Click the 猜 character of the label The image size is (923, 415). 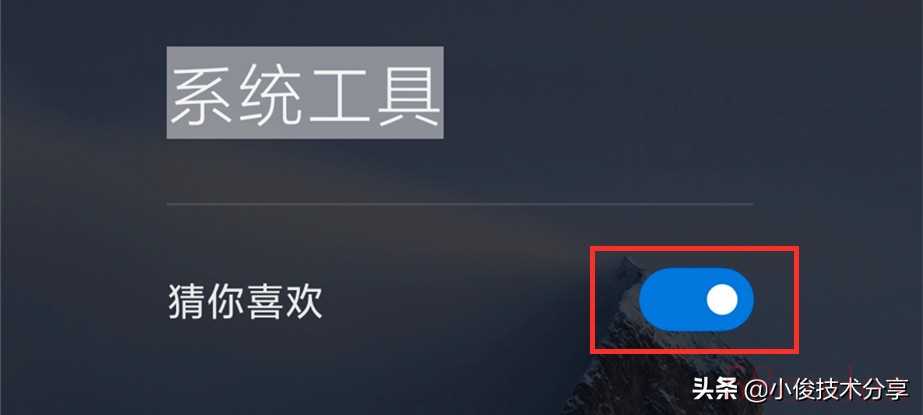pos(187,301)
